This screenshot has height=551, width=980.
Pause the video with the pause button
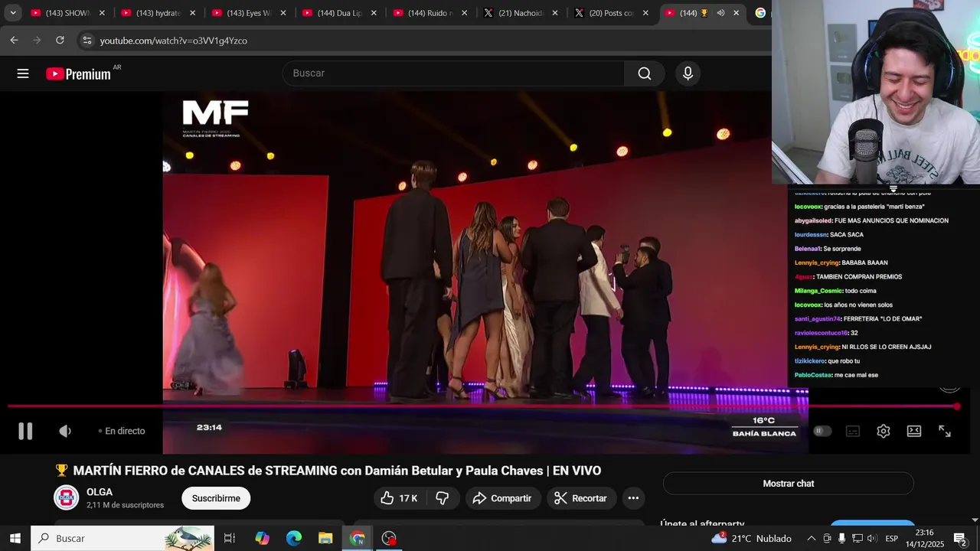click(x=25, y=431)
